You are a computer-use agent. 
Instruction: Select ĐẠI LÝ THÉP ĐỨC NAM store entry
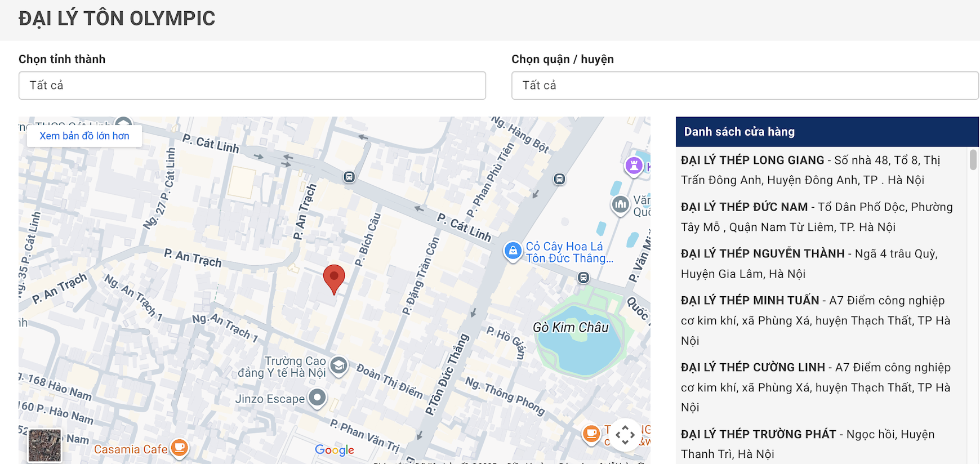(817, 217)
